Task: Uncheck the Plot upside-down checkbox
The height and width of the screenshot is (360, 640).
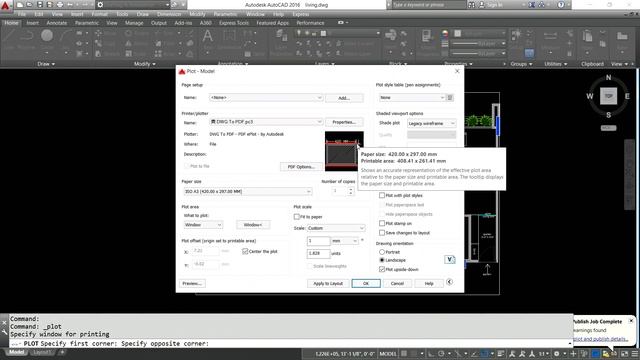Action: (382, 269)
